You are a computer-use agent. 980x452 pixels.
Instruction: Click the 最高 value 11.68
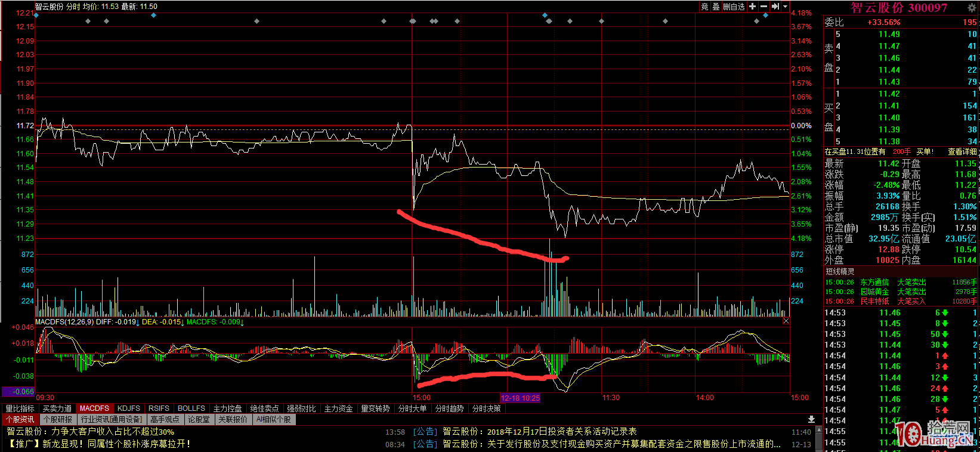pos(966,175)
